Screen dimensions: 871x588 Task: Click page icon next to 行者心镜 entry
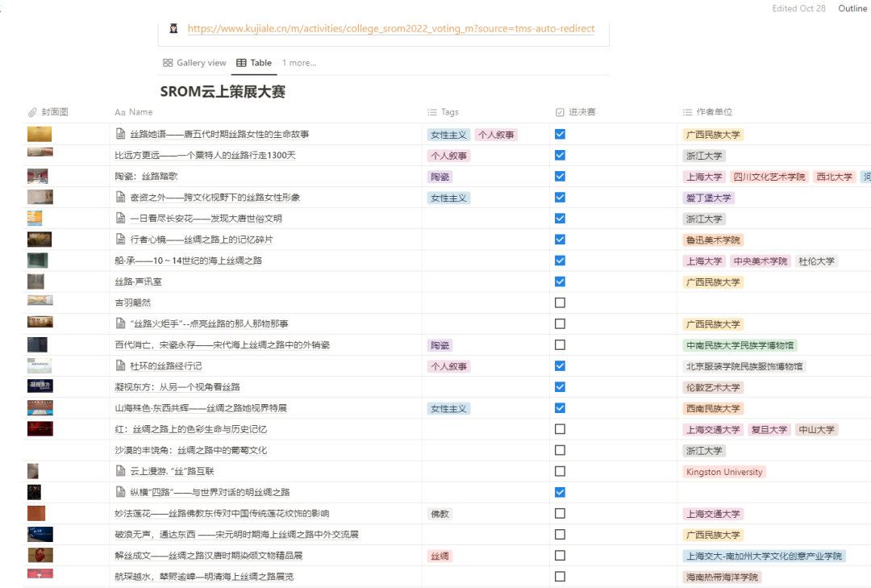[121, 240]
